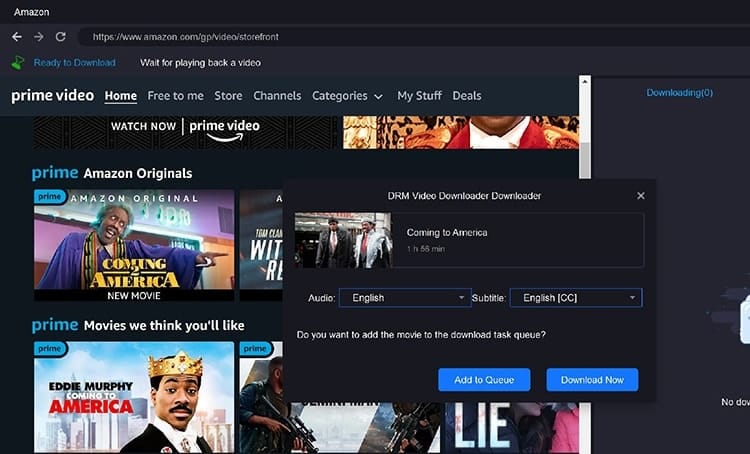750x454 pixels.
Task: Click the Amazon window title
Action: click(x=32, y=12)
